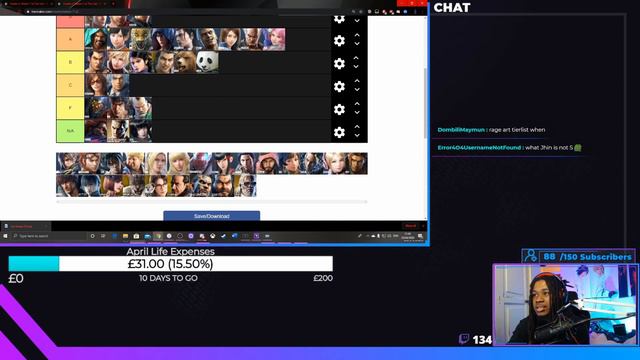Click username Error404UsernameNotFound in chat
The image size is (640, 360).
click(x=479, y=147)
